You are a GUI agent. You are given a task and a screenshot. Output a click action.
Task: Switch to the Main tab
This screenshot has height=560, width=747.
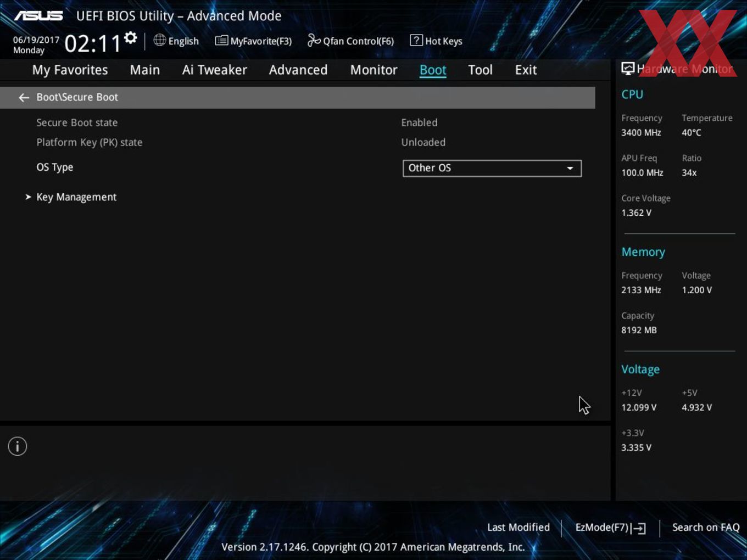point(145,70)
